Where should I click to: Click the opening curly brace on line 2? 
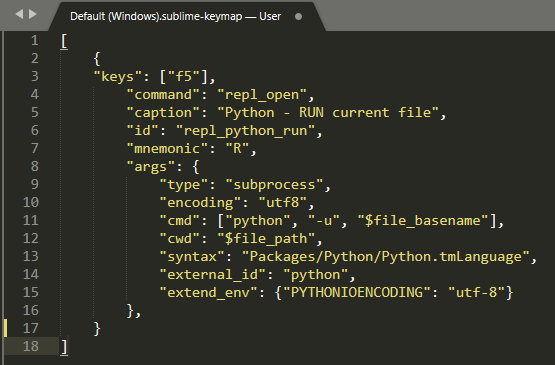(x=97, y=58)
